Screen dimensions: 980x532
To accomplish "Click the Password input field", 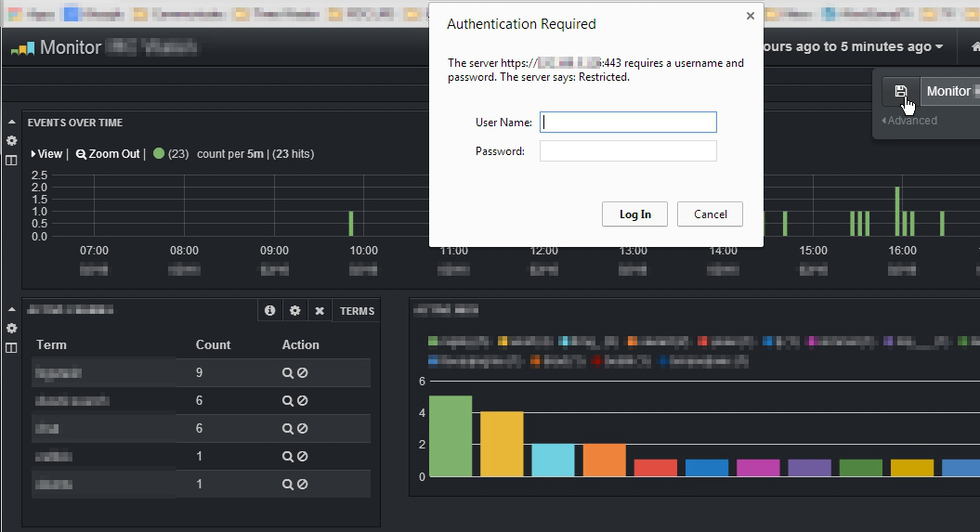I will pyautogui.click(x=628, y=151).
